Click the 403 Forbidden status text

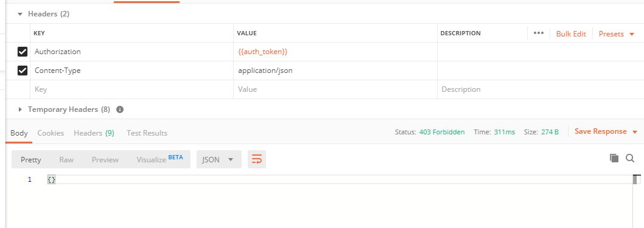[x=442, y=132]
